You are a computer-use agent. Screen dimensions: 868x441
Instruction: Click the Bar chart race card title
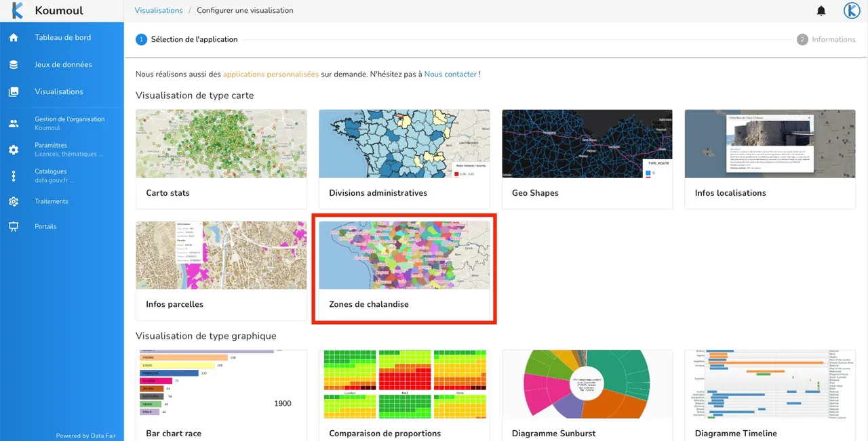(174, 434)
